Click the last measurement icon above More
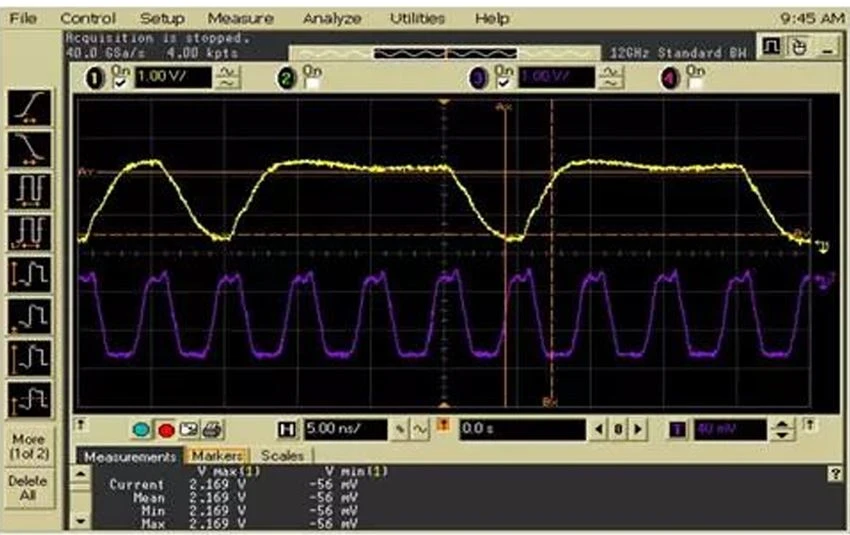Image resolution: width=850 pixels, height=535 pixels. (30, 399)
